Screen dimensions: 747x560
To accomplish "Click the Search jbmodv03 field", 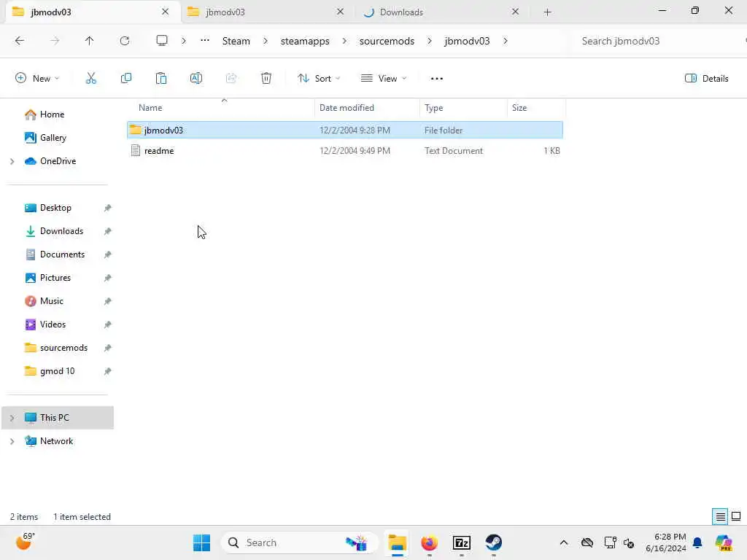I will [x=657, y=41].
